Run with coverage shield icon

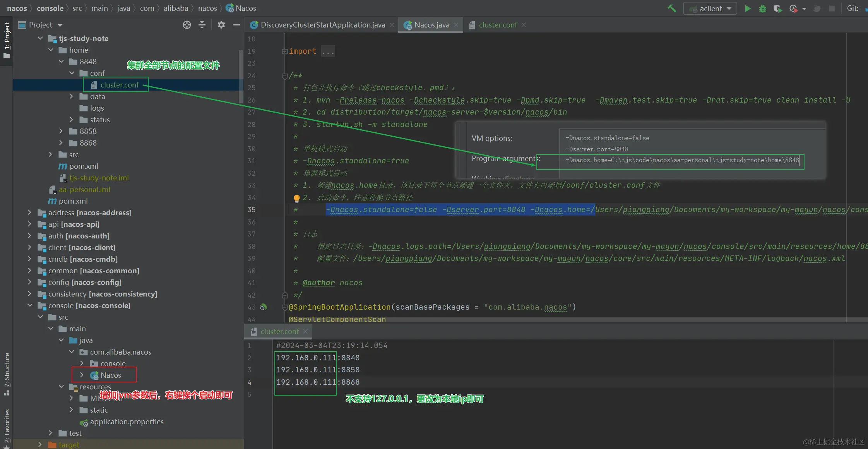coord(777,8)
